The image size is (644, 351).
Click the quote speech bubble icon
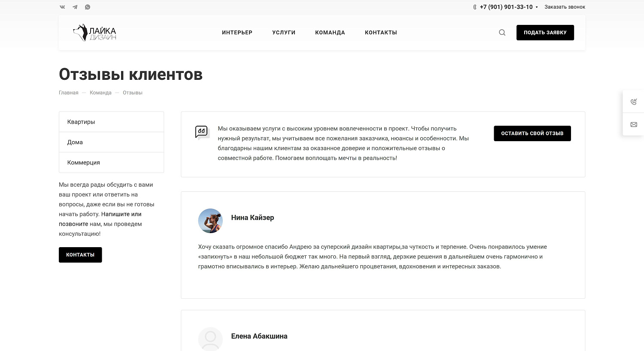[202, 132]
